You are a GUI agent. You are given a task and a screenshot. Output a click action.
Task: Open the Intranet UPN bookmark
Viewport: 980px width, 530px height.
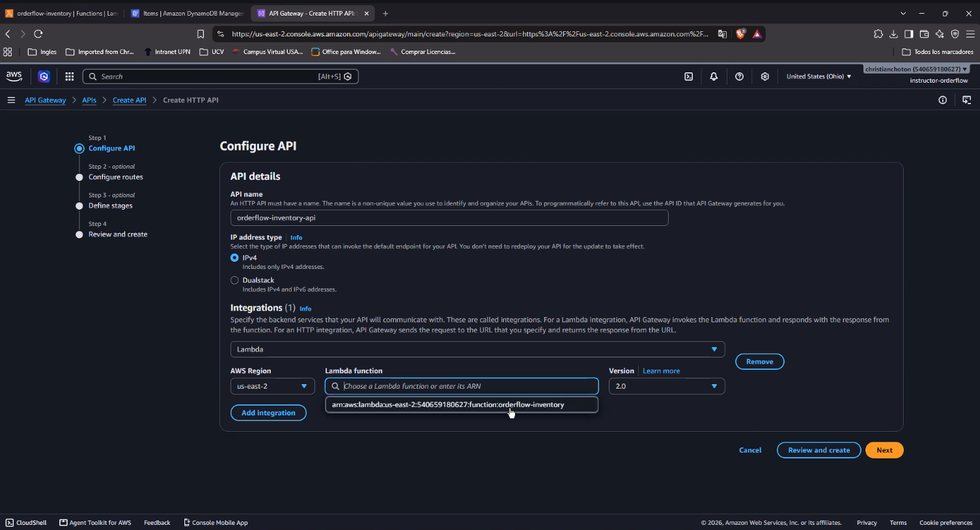167,51
